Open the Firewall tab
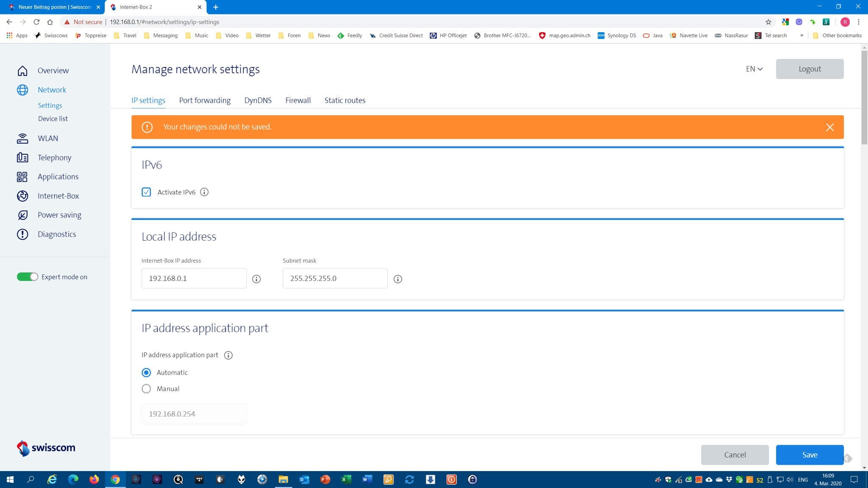Screen dimensions: 868x488 [x=298, y=100]
